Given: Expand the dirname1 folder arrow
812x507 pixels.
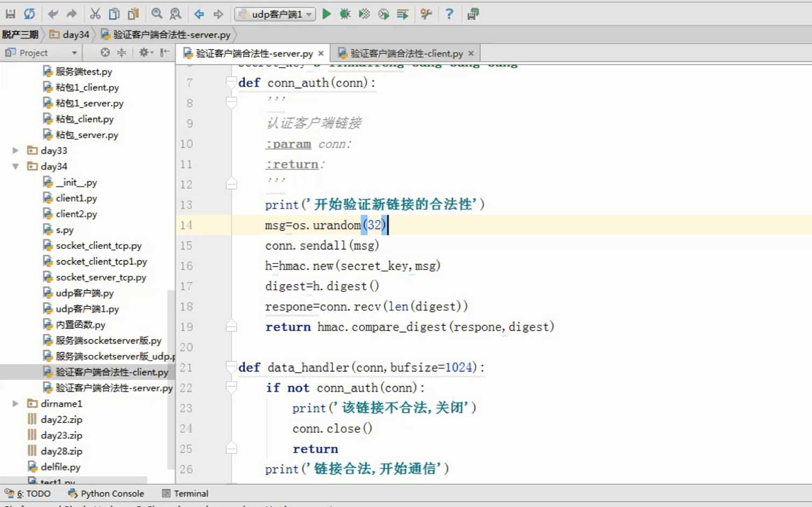Looking at the screenshot, I should coord(16,403).
